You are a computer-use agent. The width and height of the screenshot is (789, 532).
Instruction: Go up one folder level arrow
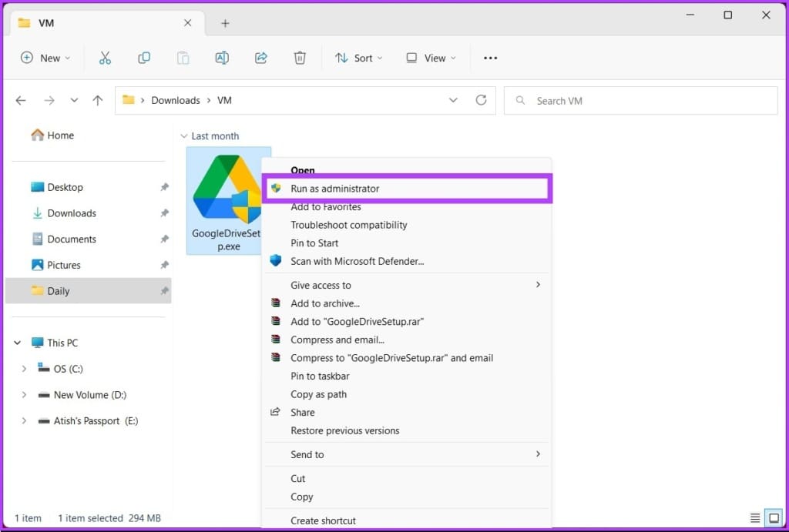[98, 100]
